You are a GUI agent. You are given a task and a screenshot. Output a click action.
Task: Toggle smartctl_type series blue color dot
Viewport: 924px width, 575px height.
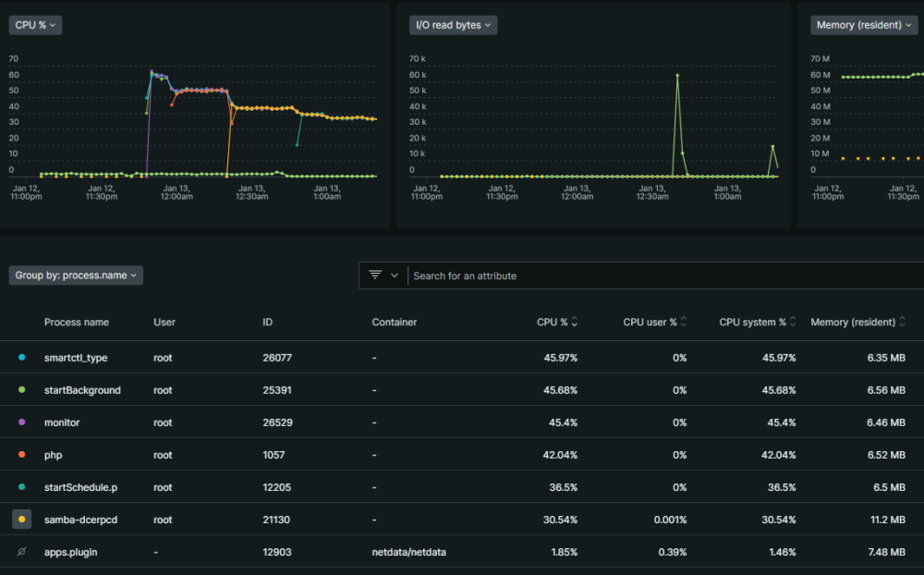22,358
